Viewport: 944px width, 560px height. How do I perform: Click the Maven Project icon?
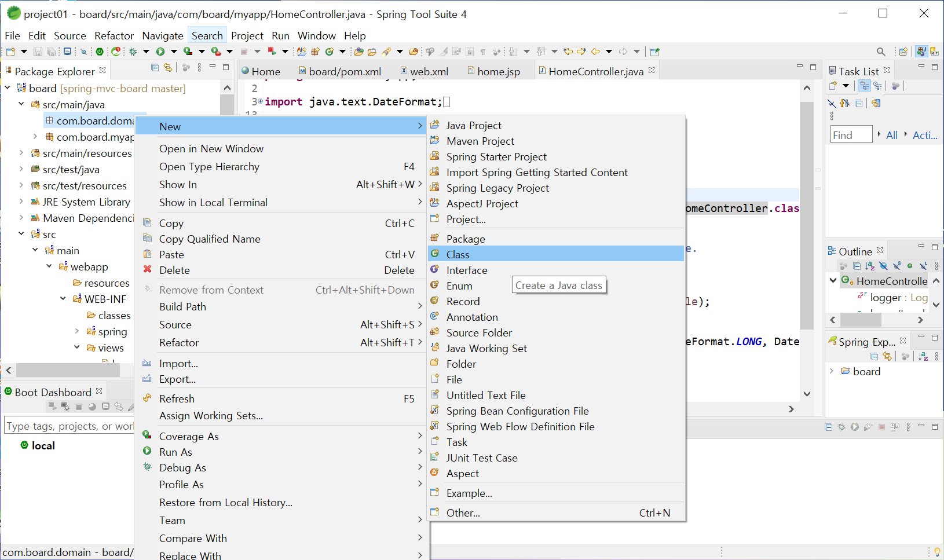pos(435,141)
